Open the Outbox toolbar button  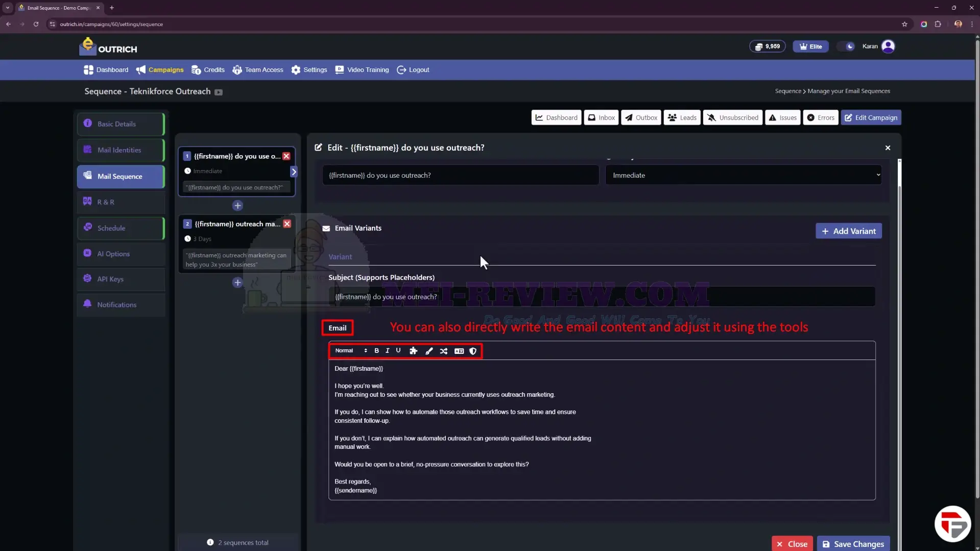coord(641,117)
